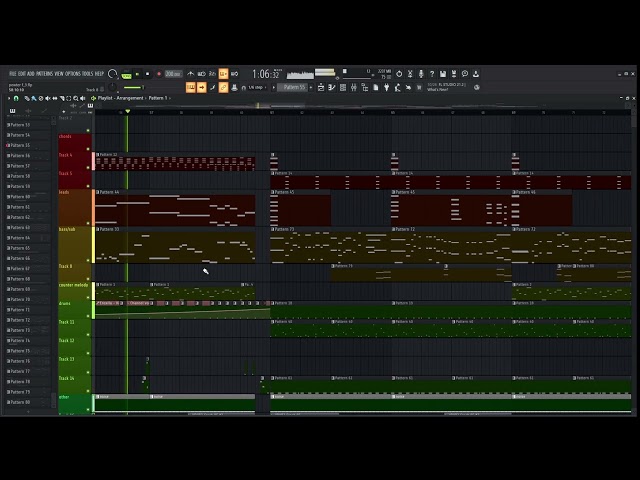Screen dimensions: 640x480
Task: Open the EDIT menu
Action: click(22, 74)
